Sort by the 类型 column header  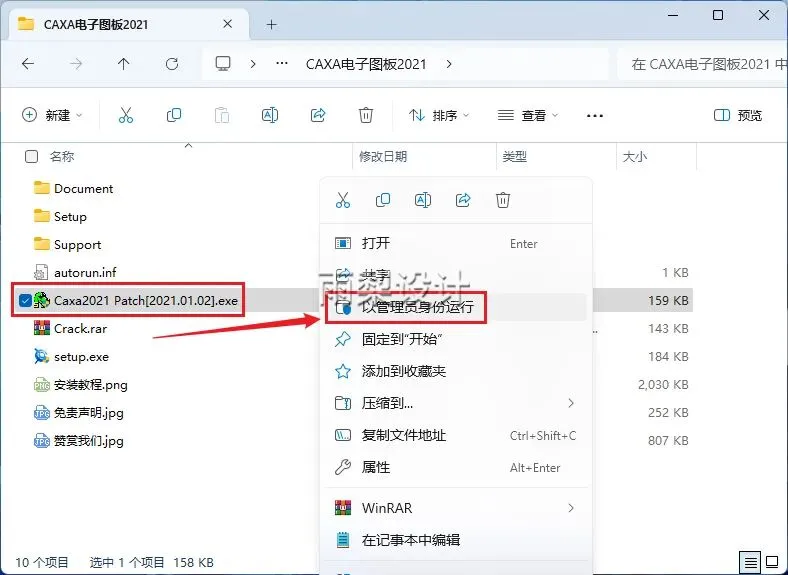click(x=515, y=156)
